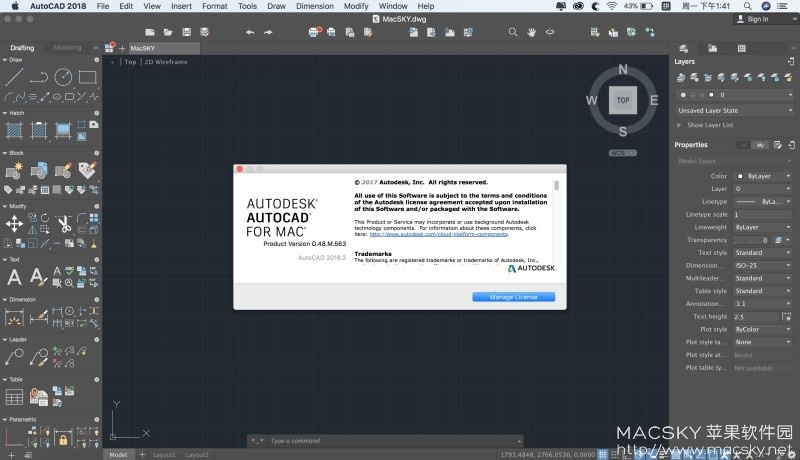Viewport: 800px width, 460px height.
Task: Click the Top view label in viewport
Action: pyautogui.click(x=130, y=62)
